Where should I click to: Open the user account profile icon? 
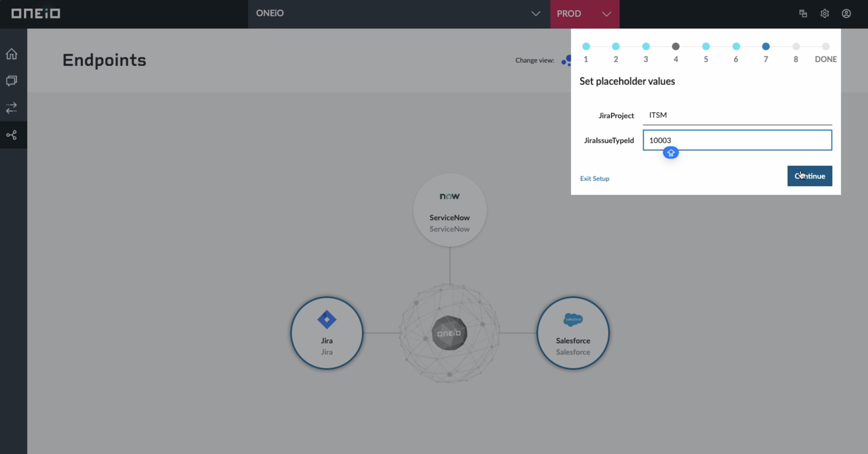click(x=846, y=13)
